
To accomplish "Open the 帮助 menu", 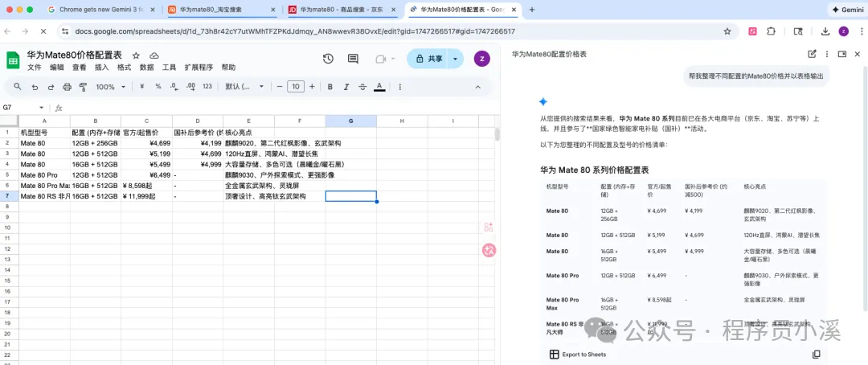I will 228,68.
